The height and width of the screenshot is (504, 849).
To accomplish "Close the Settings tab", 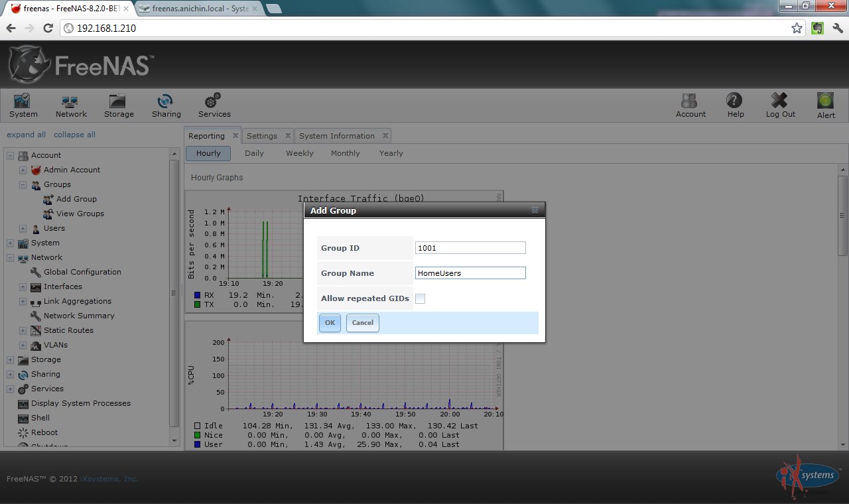I will (x=287, y=135).
